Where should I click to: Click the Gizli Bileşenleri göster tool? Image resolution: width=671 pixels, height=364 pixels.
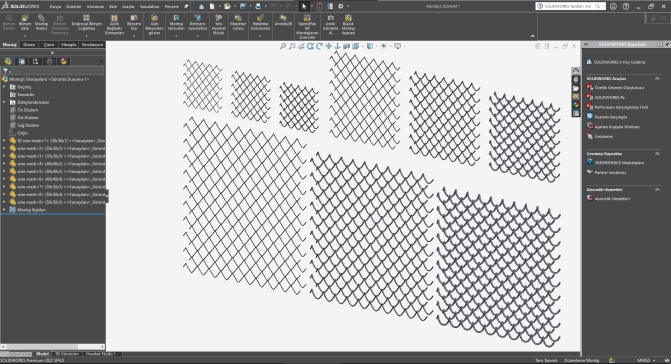(154, 24)
